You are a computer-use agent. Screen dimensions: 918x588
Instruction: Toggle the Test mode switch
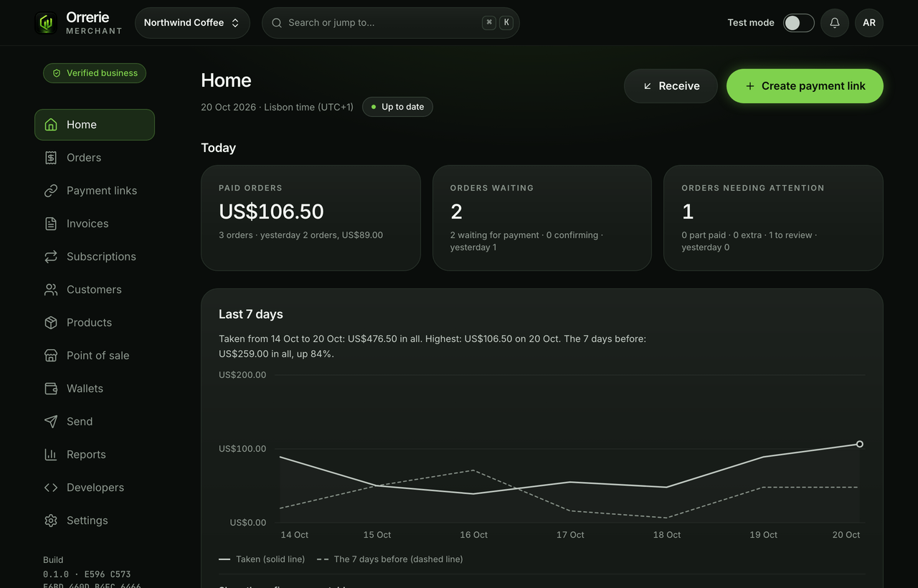pyautogui.click(x=799, y=23)
